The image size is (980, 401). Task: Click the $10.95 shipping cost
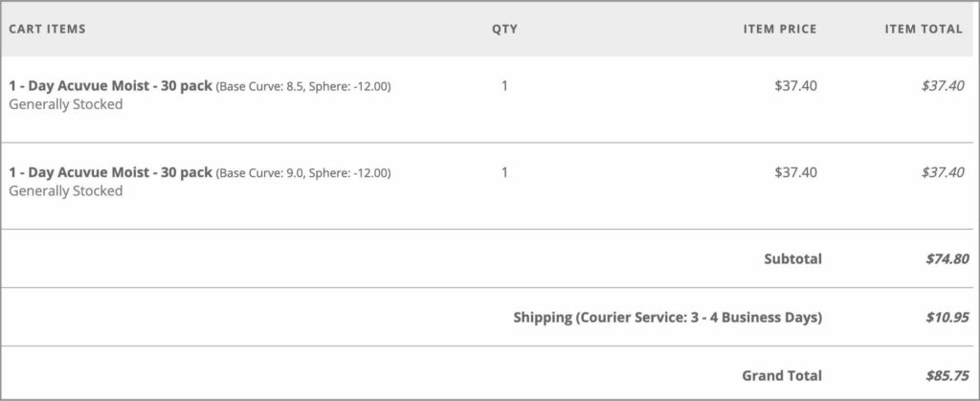pyautogui.click(x=947, y=318)
